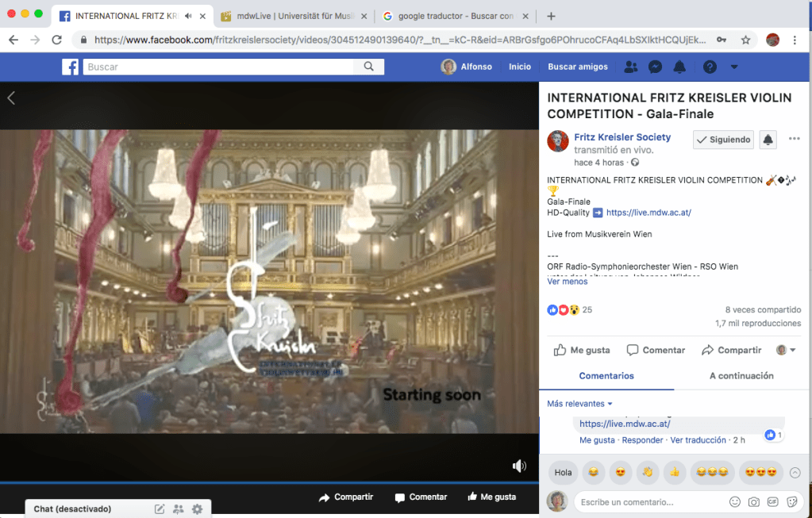
Task: Mute video with speaker volume icon
Action: tap(519, 466)
